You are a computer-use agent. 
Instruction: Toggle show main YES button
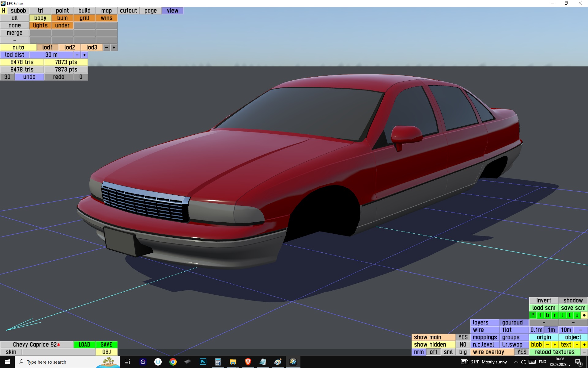click(x=463, y=337)
